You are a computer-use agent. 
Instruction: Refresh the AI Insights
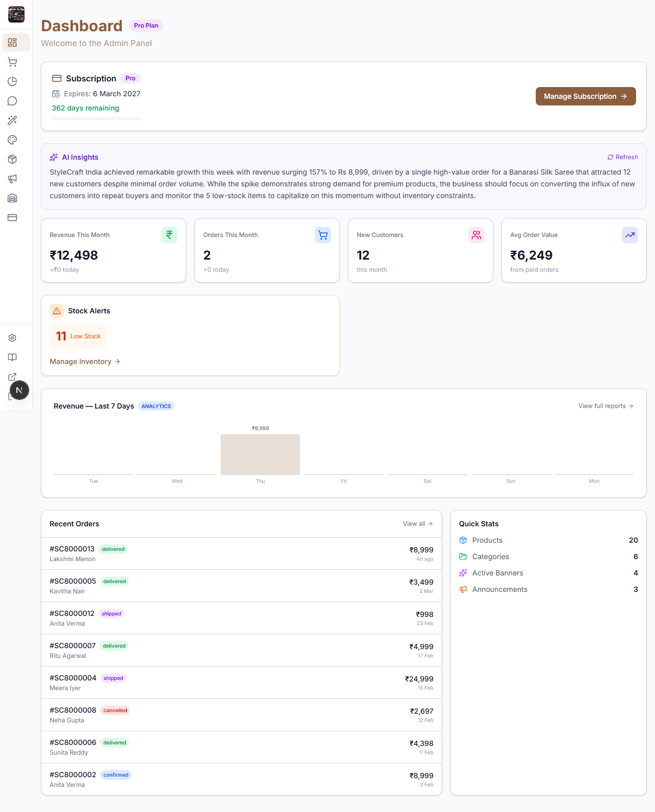(623, 157)
